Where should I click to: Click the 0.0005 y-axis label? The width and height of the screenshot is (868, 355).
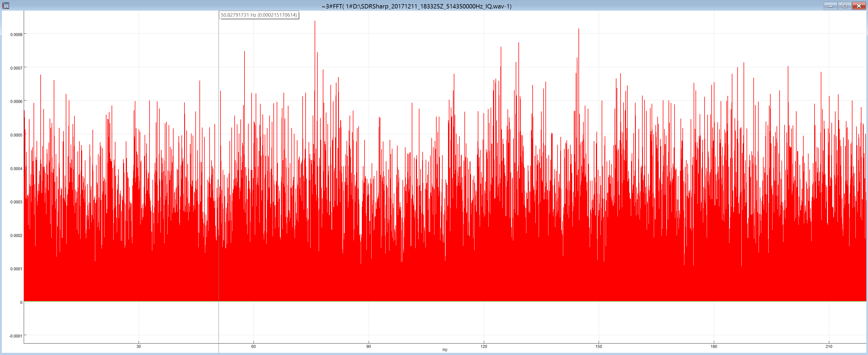[x=16, y=135]
